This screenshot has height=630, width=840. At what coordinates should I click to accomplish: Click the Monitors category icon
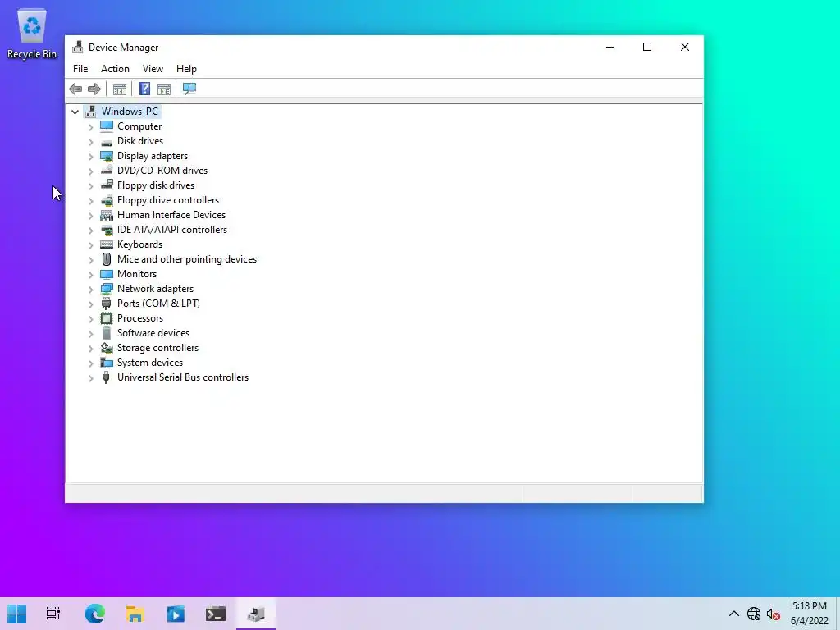click(x=107, y=274)
